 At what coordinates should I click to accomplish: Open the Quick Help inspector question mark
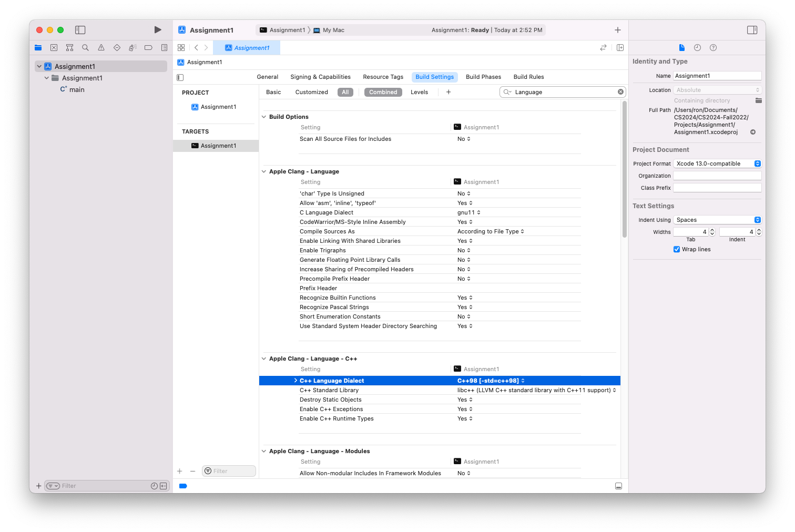pyautogui.click(x=713, y=47)
